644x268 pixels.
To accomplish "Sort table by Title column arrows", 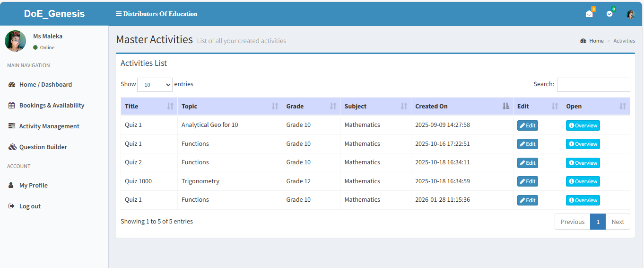I will coord(170,106).
